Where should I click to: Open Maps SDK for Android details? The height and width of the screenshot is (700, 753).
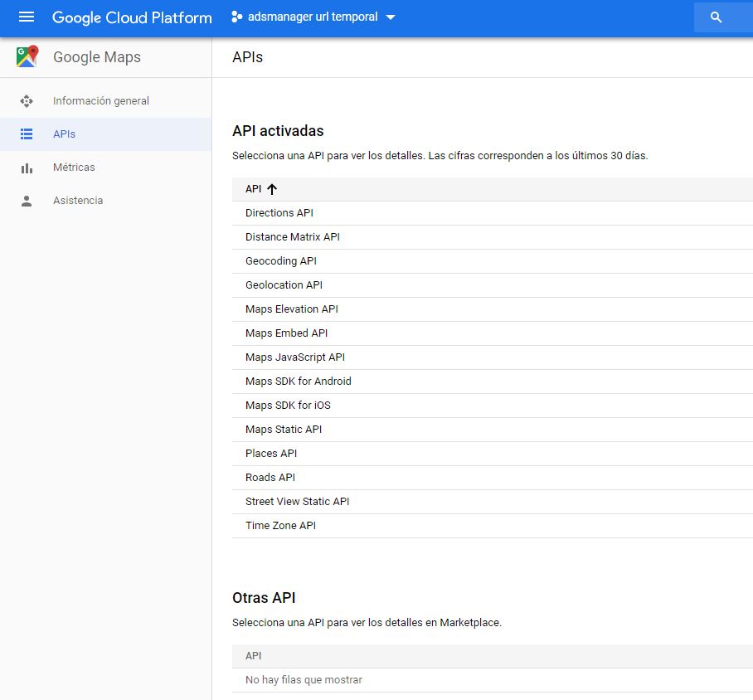[299, 381]
